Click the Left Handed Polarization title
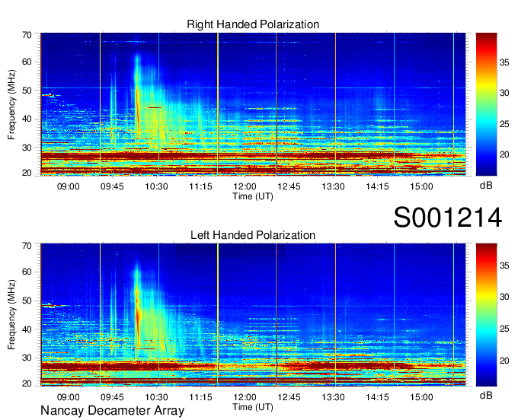This screenshot has height=420, width=518. coord(253,235)
